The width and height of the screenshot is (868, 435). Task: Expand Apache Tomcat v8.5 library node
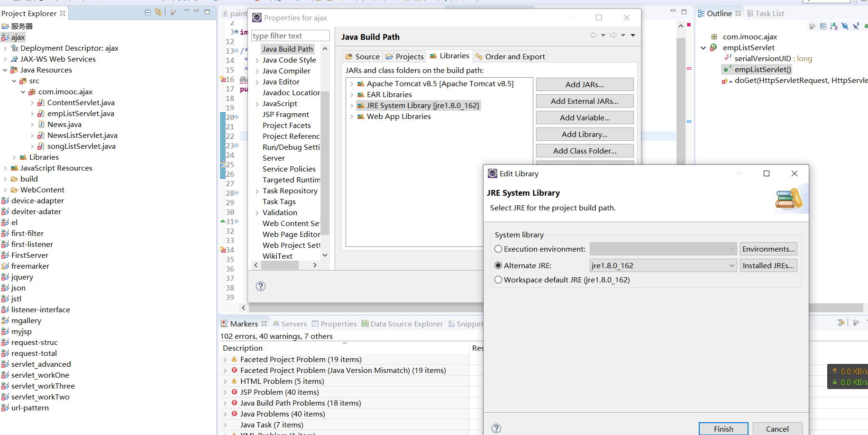(x=352, y=84)
